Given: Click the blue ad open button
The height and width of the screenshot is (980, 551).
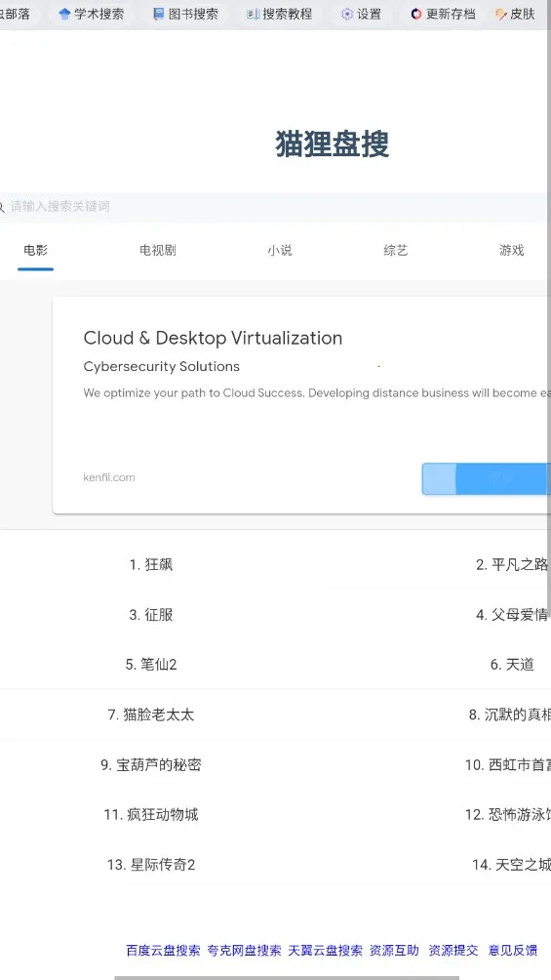Looking at the screenshot, I should (x=486, y=478).
